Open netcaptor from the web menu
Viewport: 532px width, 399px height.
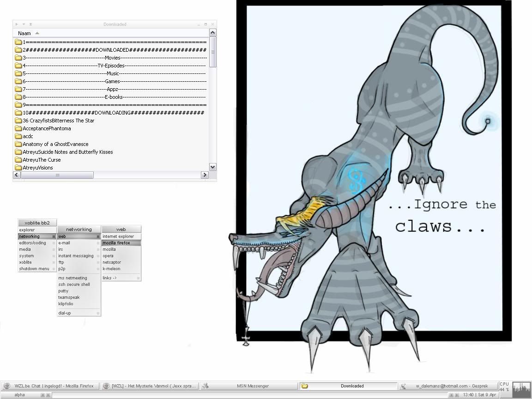click(x=121, y=262)
